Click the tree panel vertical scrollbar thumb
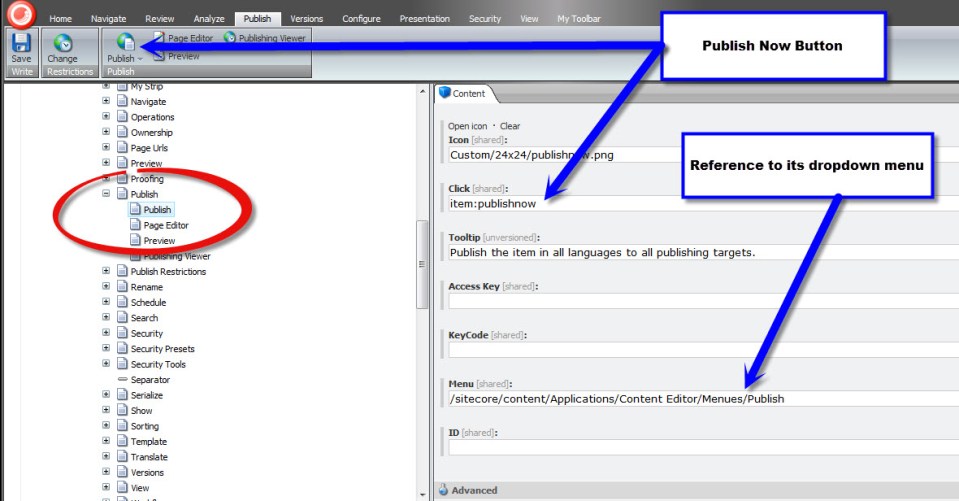This screenshot has width=959, height=501. click(x=421, y=264)
